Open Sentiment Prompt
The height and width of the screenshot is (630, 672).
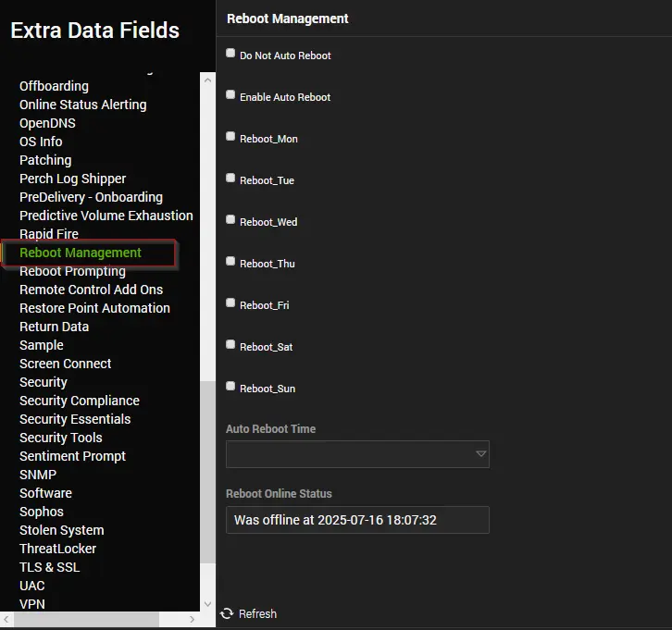point(73,456)
